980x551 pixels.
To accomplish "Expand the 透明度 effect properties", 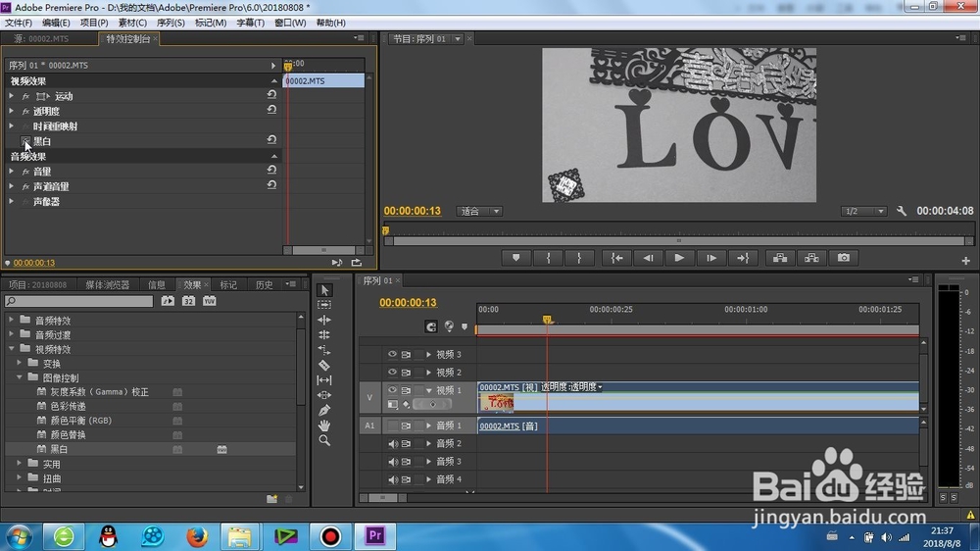I will [11, 111].
